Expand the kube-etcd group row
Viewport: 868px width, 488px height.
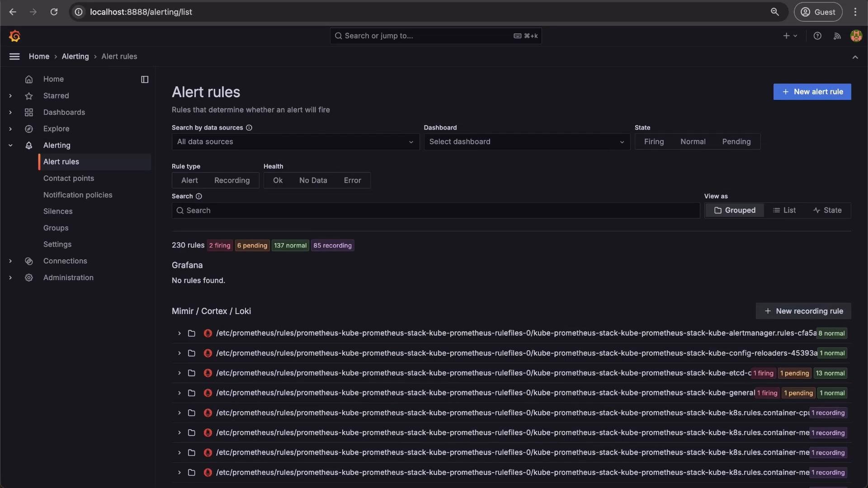click(x=179, y=373)
